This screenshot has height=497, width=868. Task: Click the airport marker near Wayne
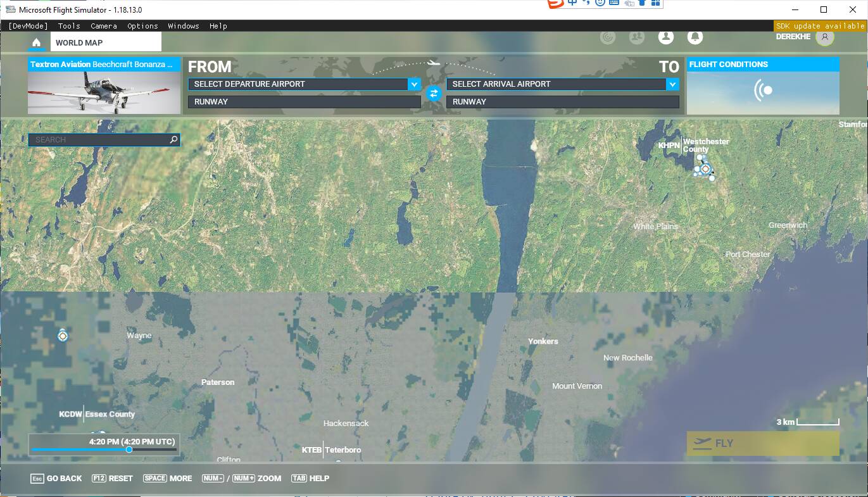click(63, 336)
